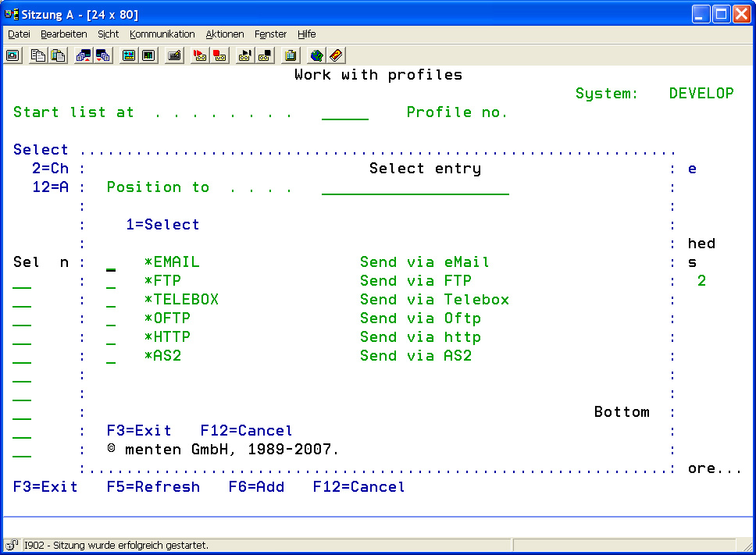Click the red stop macro icon
This screenshot has width=756, height=555.
pos(219,55)
